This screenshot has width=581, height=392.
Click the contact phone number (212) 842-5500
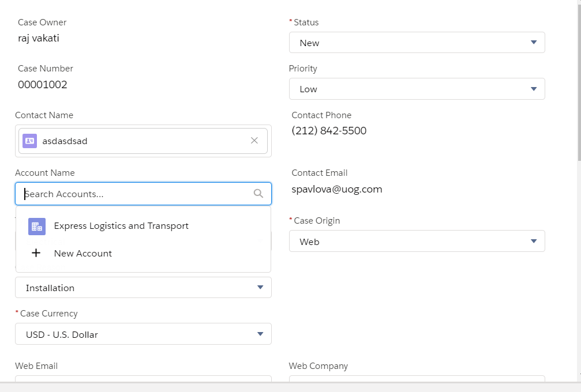(x=329, y=131)
